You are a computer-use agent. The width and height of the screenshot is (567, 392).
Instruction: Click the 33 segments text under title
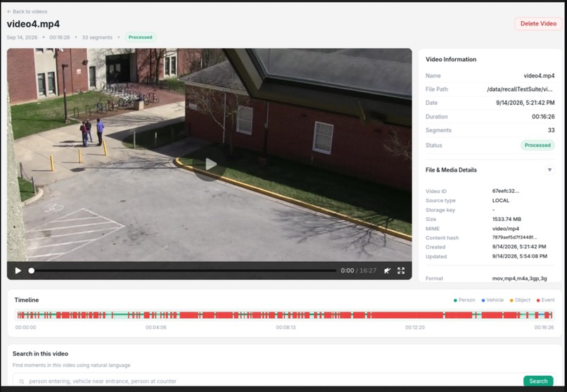point(97,37)
